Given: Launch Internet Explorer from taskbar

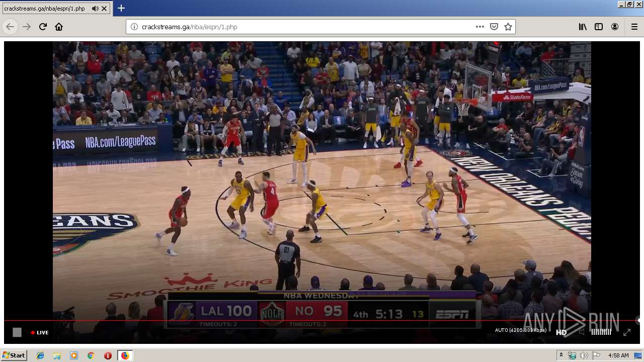Looking at the screenshot, I should tap(40, 355).
